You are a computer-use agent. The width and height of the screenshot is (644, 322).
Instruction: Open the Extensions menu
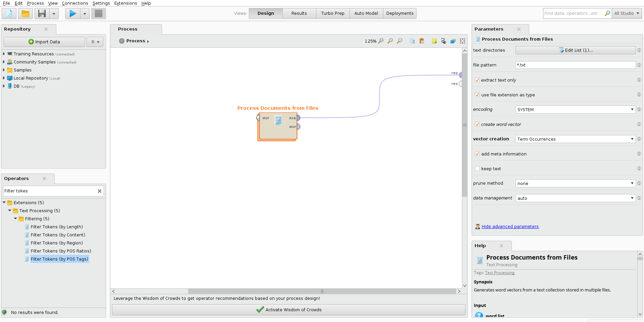coord(125,3)
